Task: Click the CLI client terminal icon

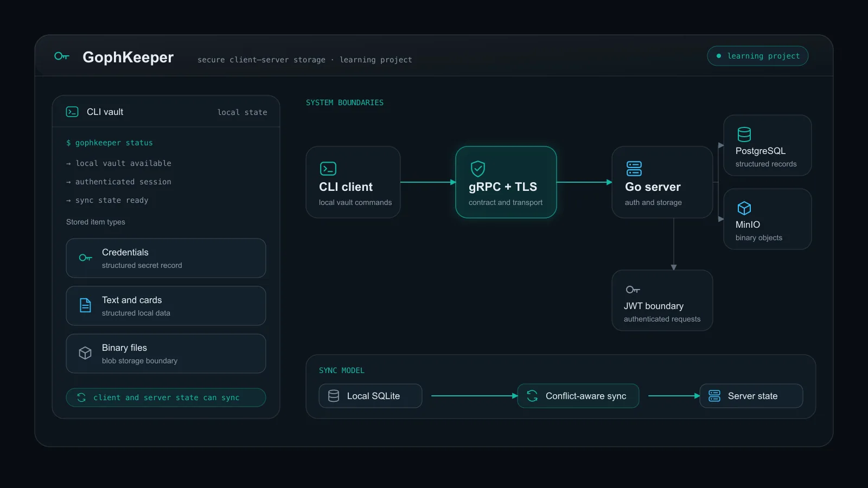Action: pyautogui.click(x=328, y=169)
